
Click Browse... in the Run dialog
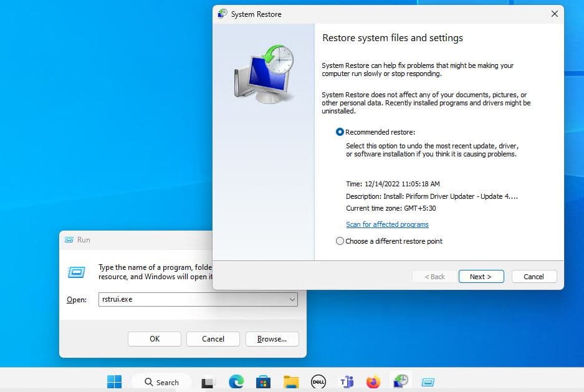click(272, 339)
